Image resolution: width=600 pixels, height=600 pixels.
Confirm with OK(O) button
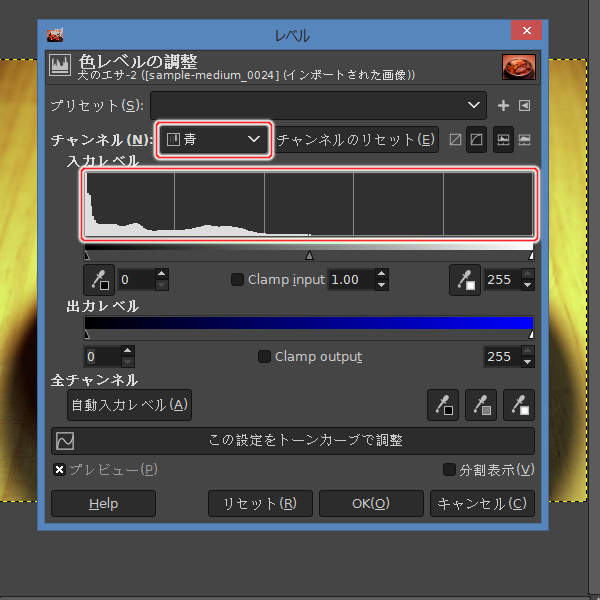[x=371, y=504]
